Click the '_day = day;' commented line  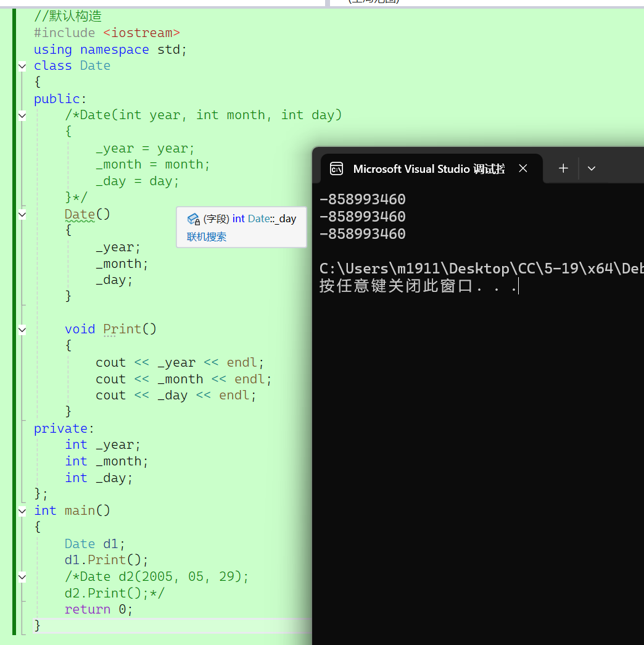point(138,181)
